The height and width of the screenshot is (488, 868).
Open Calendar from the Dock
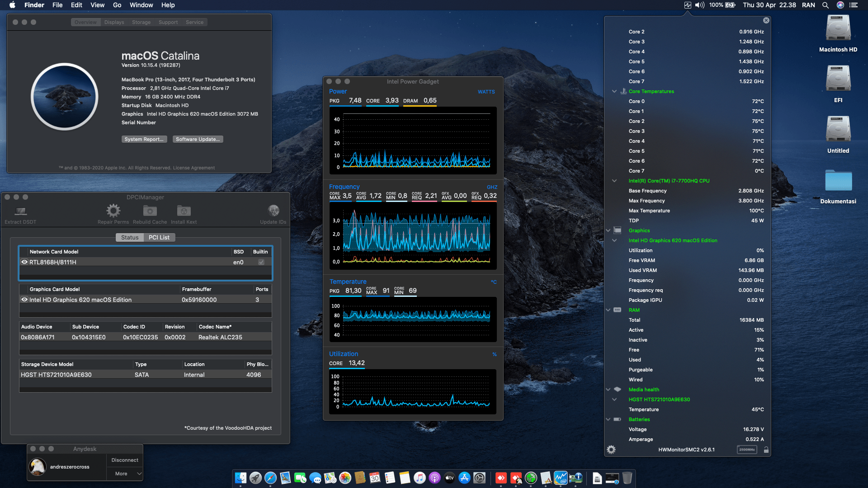375,478
